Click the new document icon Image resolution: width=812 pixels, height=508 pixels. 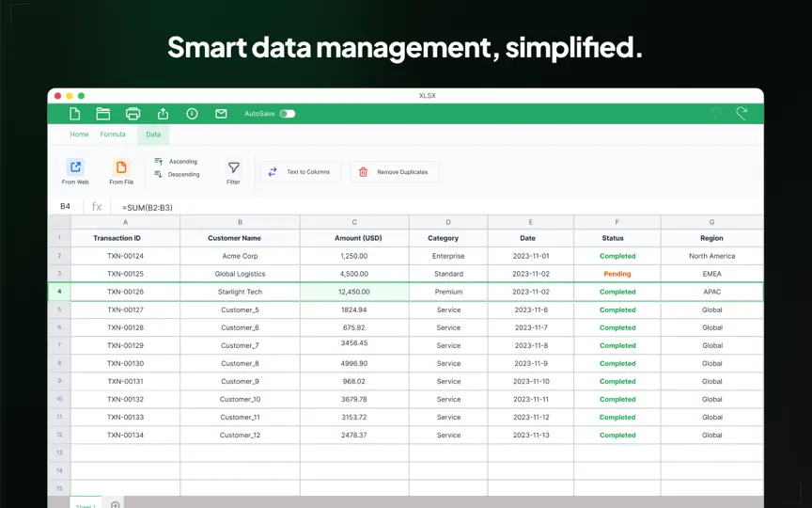(74, 114)
